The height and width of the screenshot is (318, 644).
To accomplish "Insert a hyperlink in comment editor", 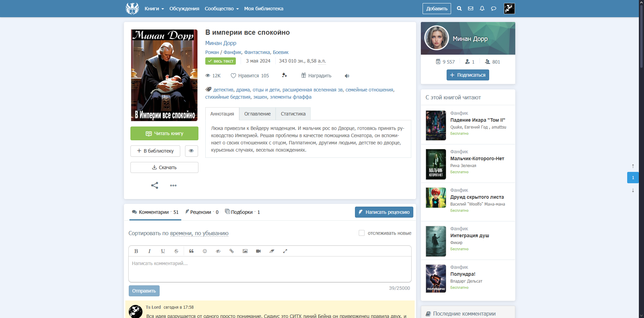I will (x=232, y=251).
